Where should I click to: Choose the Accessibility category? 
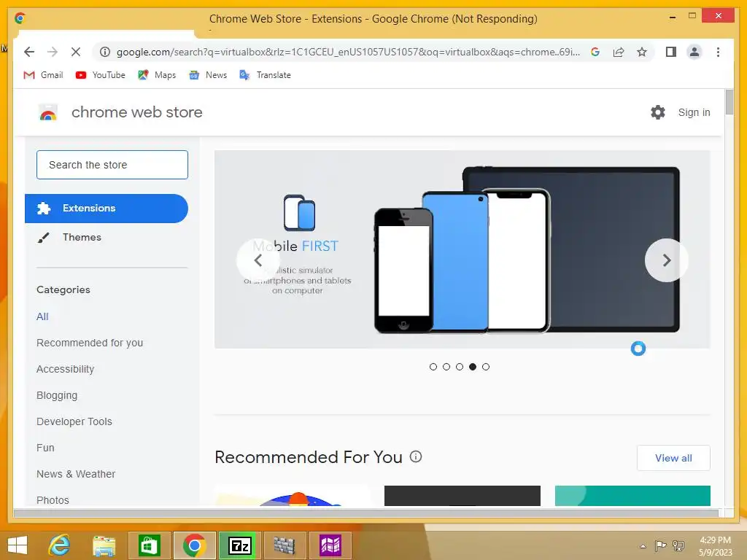pyautogui.click(x=65, y=369)
